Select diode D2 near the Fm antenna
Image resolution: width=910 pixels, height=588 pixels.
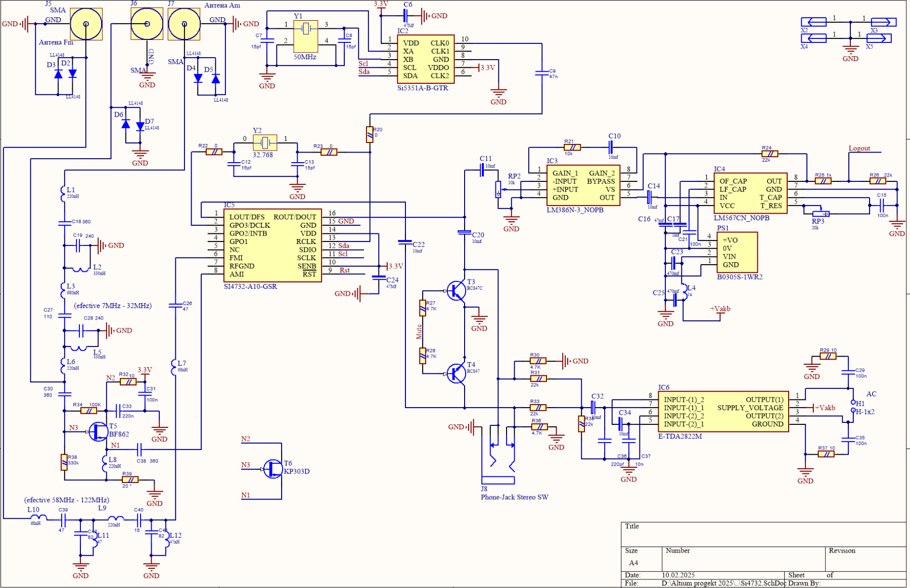pos(72,74)
